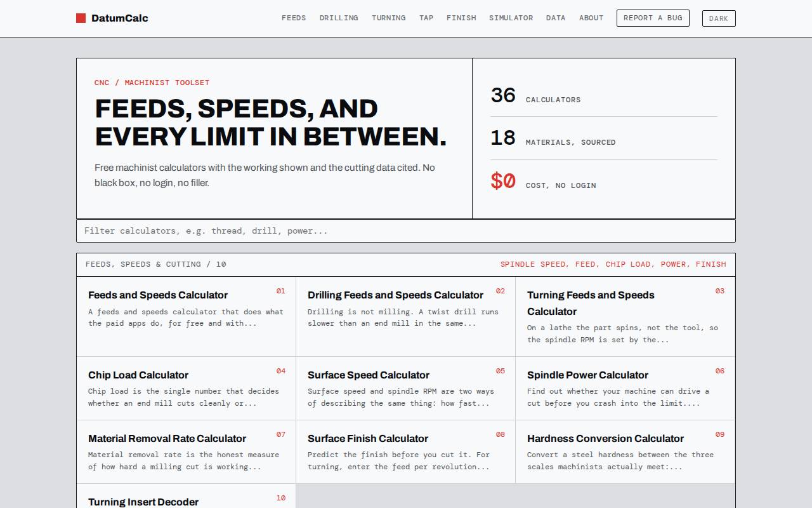Click the 'Free machinist calculators' intro paragraph
The image size is (812, 508).
pos(265,175)
